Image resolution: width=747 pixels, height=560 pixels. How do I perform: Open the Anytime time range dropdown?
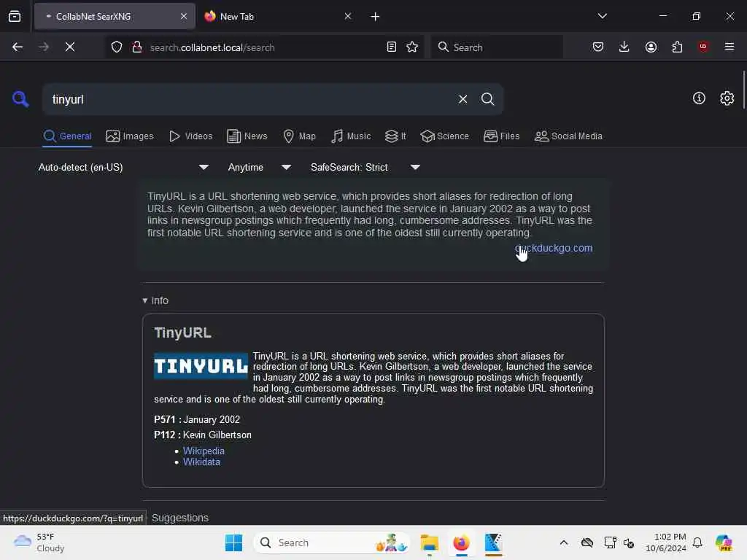coord(259,167)
